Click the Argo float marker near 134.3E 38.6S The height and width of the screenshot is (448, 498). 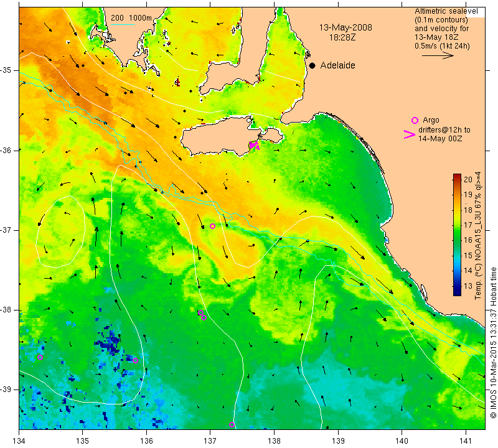click(x=40, y=358)
